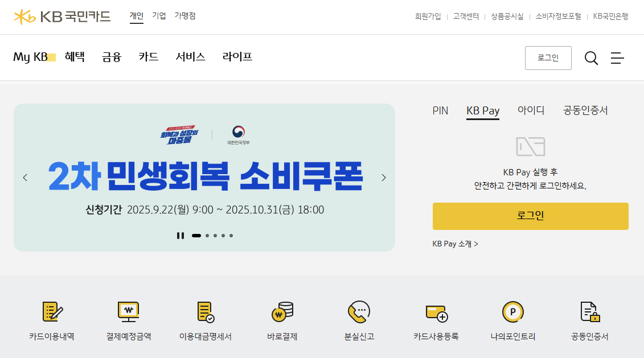Viewport: 644px width, 358px height.
Task: Open the 카드사용등록 card icon
Action: (436, 313)
